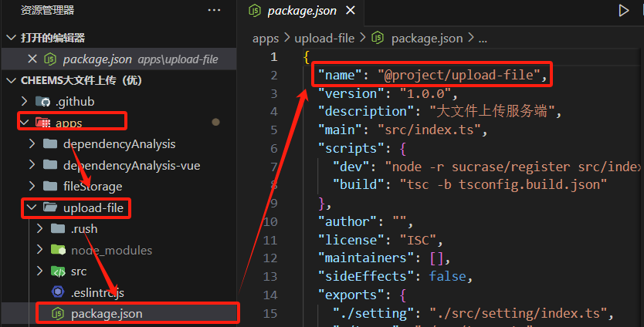Close package.json in open editors list

pos(32,59)
